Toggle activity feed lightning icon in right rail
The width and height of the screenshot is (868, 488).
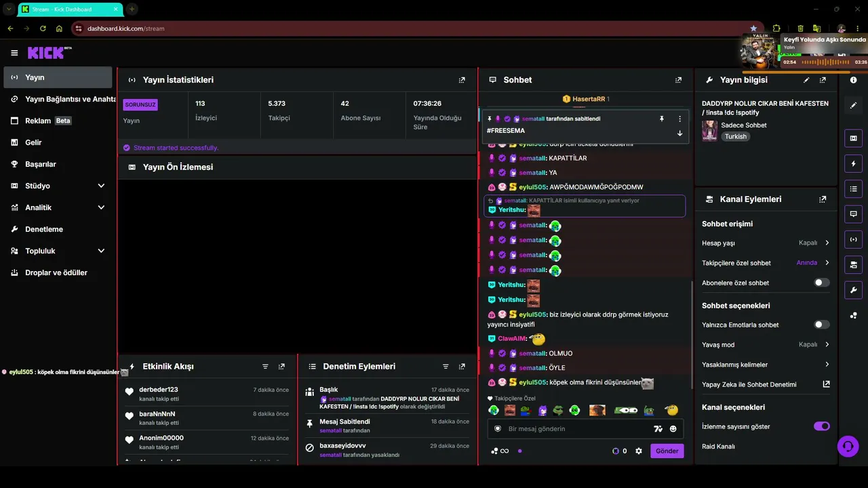[x=853, y=164]
